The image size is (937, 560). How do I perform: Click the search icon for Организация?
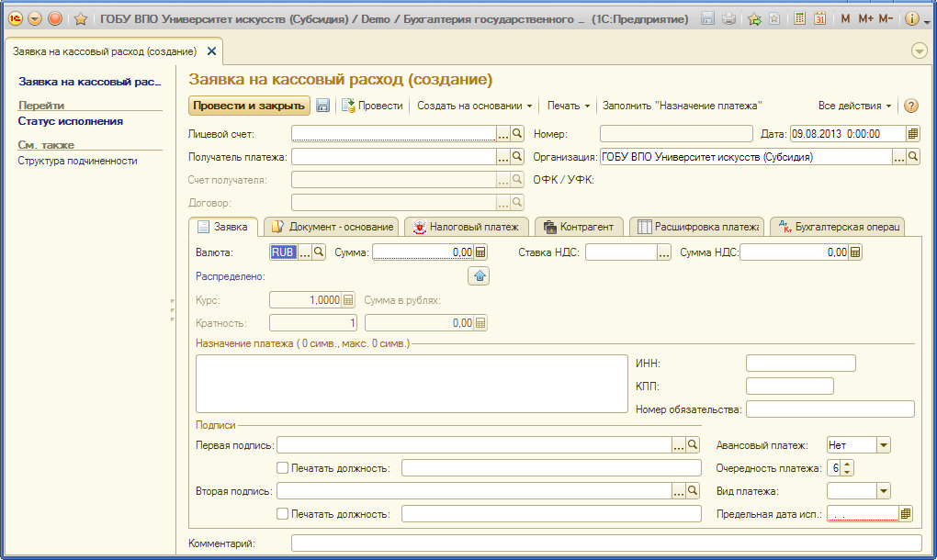tap(912, 156)
